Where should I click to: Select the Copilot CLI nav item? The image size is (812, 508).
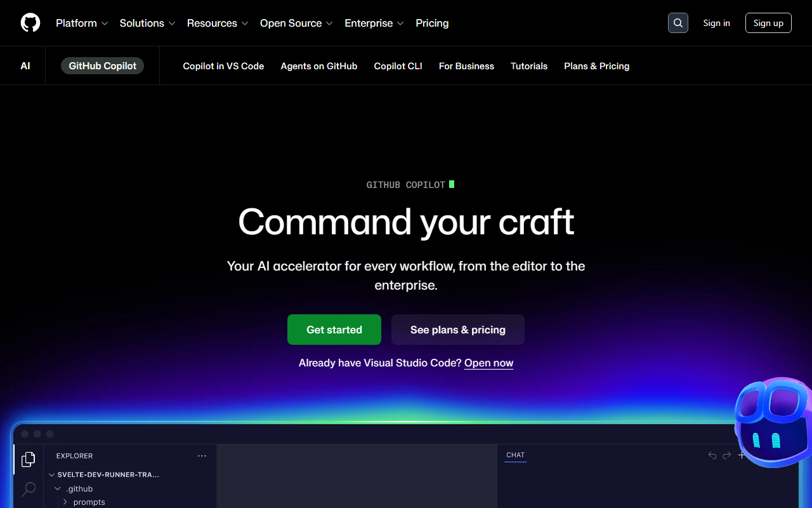(398, 66)
